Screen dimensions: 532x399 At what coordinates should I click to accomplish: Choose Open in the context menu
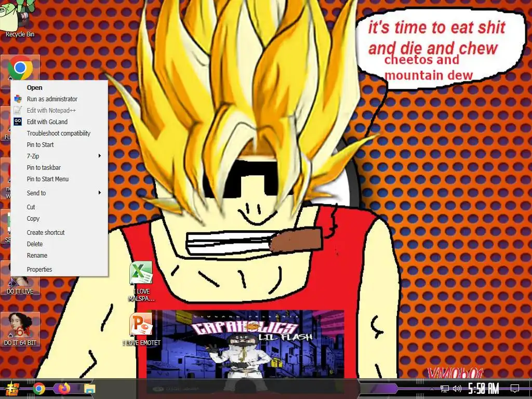59,87
